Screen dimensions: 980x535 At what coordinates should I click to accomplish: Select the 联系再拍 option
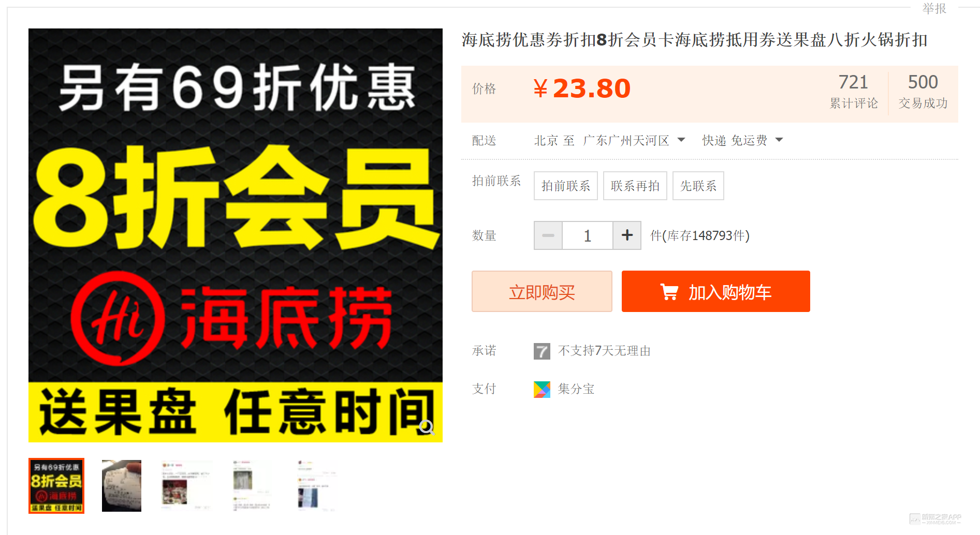point(635,186)
